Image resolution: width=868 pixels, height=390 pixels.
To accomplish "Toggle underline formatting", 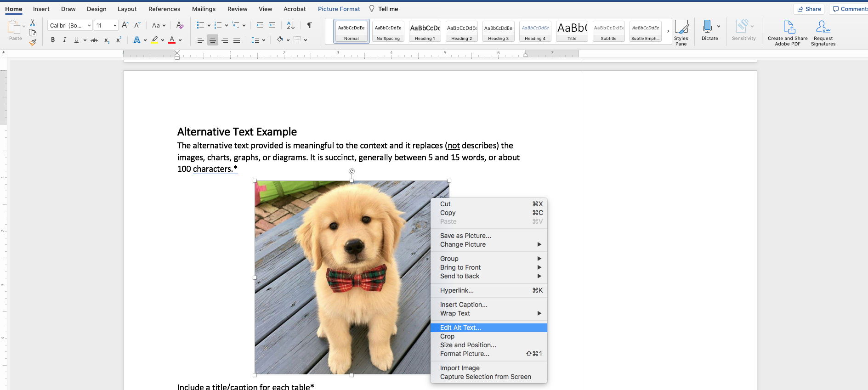I will pyautogui.click(x=76, y=40).
